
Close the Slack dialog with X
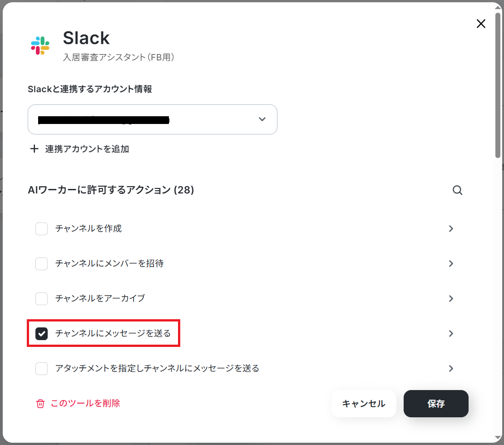tap(481, 24)
